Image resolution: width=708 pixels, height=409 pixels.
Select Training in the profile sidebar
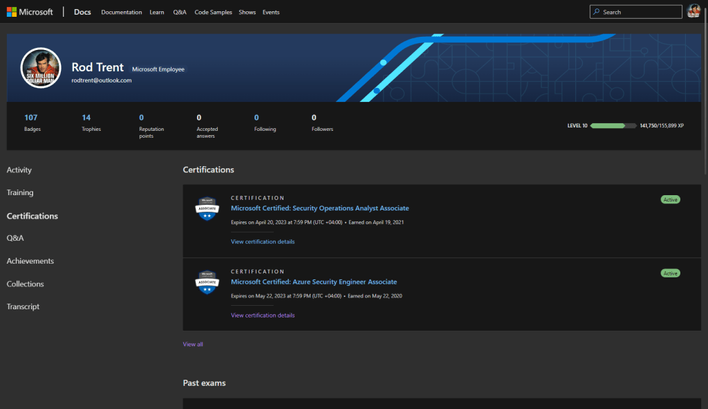[20, 192]
